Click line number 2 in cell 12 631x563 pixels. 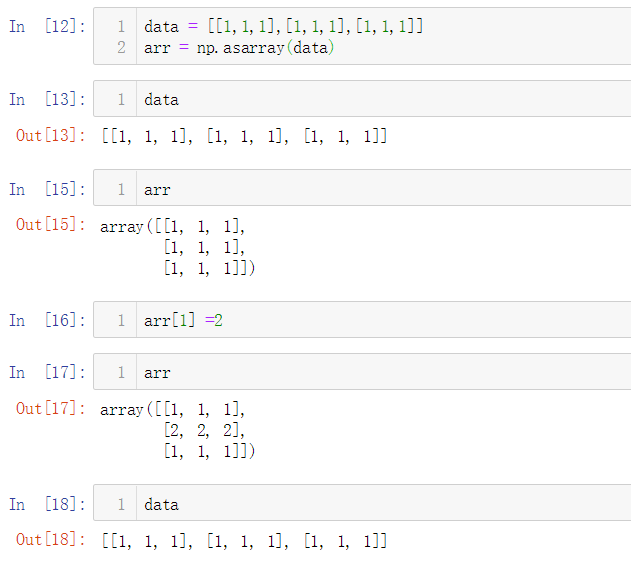[121, 48]
